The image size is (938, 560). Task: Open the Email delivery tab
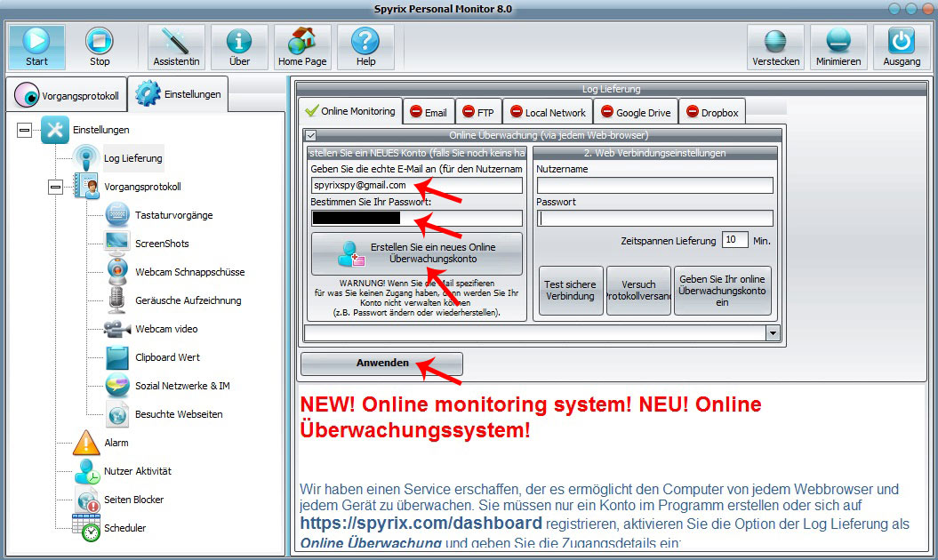(x=429, y=113)
